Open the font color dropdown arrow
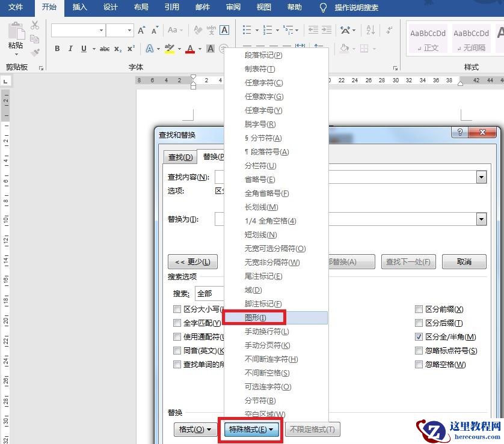 point(200,49)
